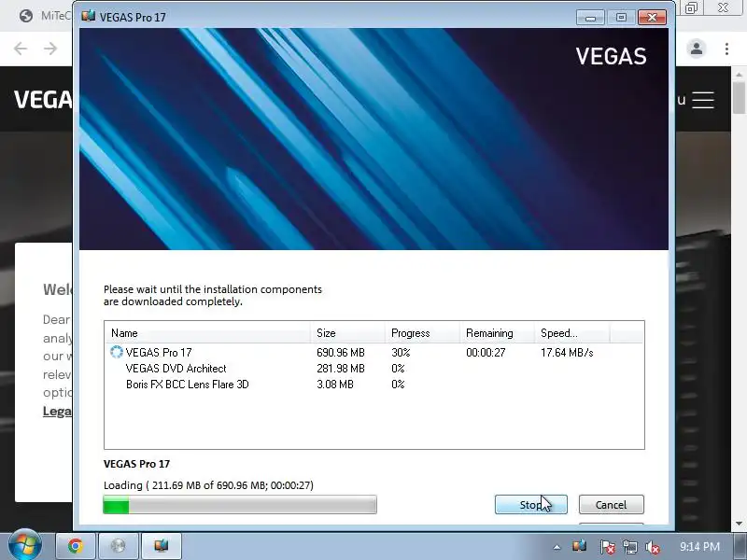747x560 pixels.
Task: Select the Boris FX BCC Lens Flare 3D row
Action: (x=374, y=385)
